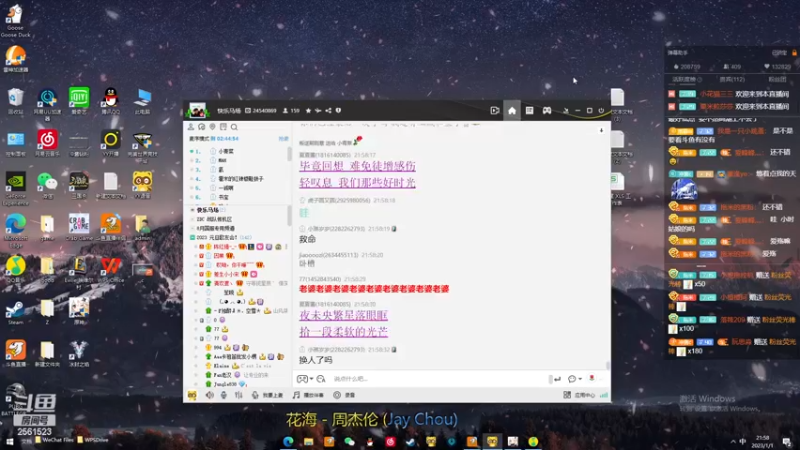Viewport: 800px width, 450px height.
Task: Open WeChat from the taskbar
Action: [349, 442]
